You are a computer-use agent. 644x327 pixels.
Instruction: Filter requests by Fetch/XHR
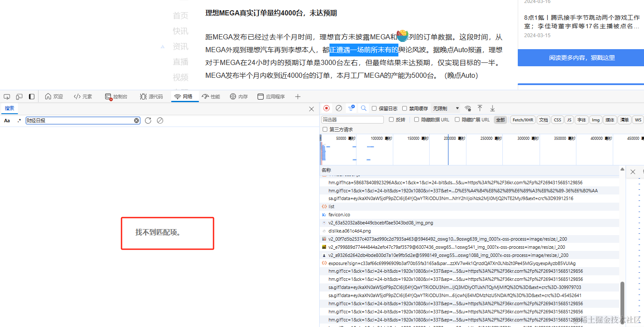[x=523, y=120]
